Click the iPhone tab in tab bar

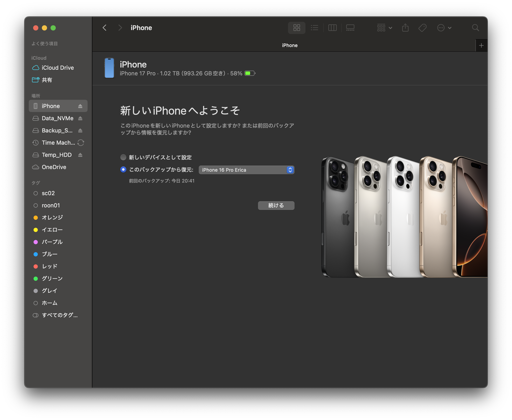289,46
